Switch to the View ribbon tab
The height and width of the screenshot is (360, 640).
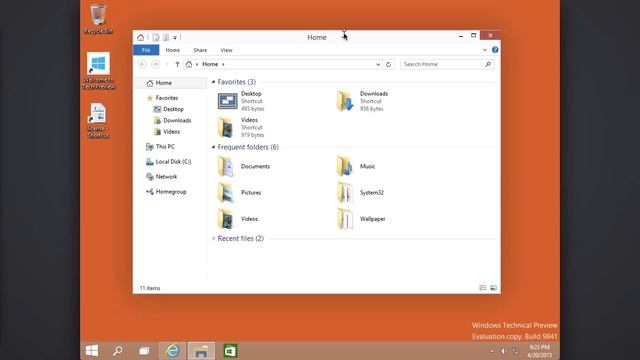[x=227, y=50]
